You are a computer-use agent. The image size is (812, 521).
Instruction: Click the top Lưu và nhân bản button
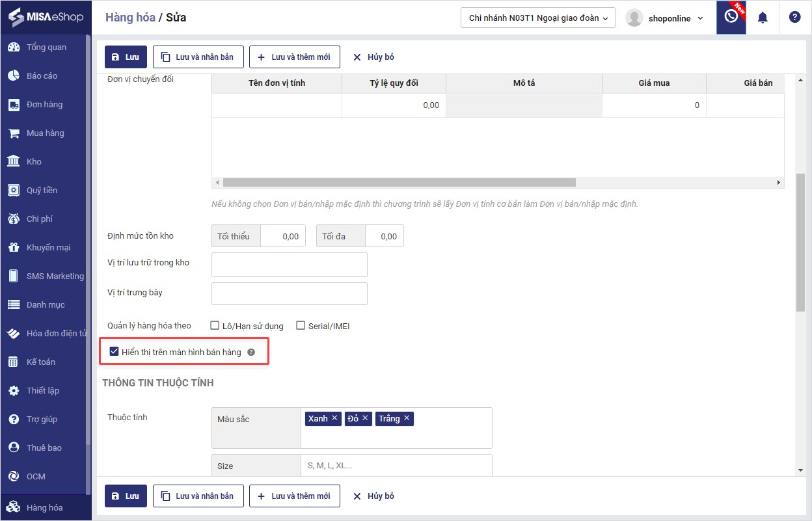click(198, 57)
